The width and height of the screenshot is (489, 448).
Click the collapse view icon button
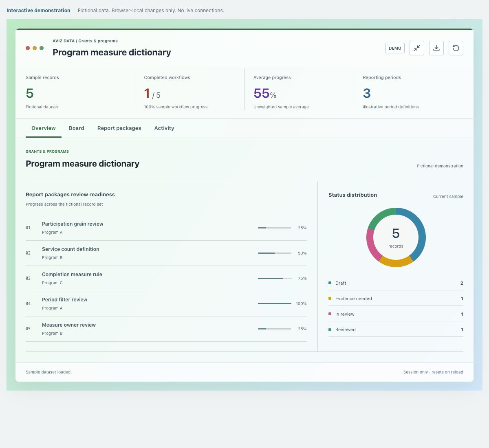tap(417, 48)
